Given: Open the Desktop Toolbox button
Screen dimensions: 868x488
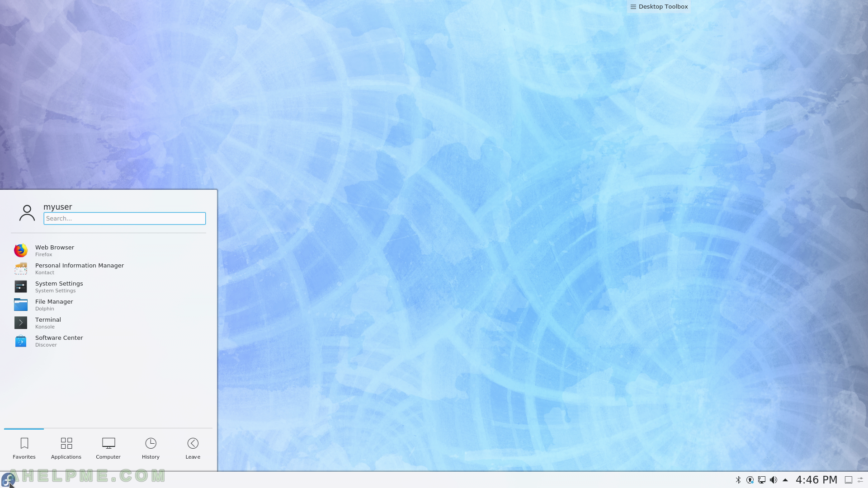Looking at the screenshot, I should click(659, 6).
